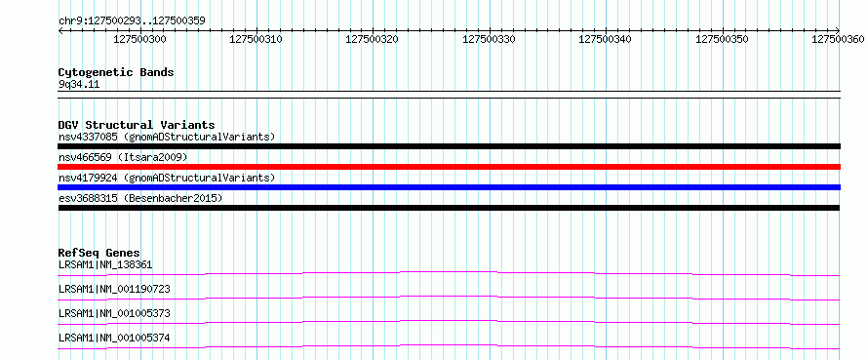Click the black bar for esv3688315
This screenshot has height=360, width=868.
click(x=449, y=208)
